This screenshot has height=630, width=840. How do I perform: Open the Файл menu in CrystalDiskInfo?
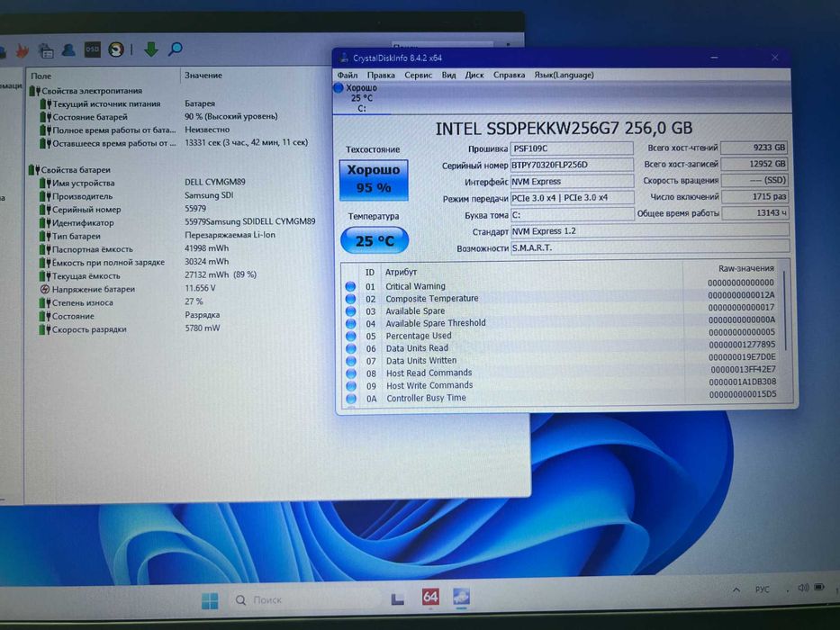[x=348, y=75]
